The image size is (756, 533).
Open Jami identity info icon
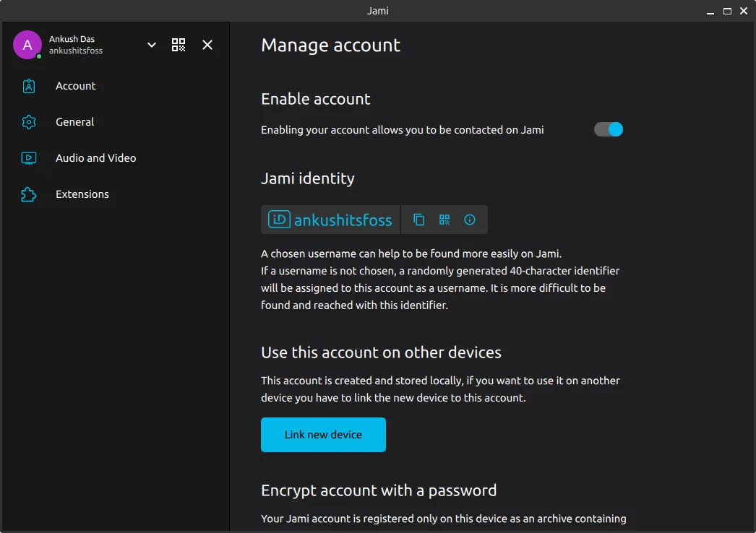point(470,220)
